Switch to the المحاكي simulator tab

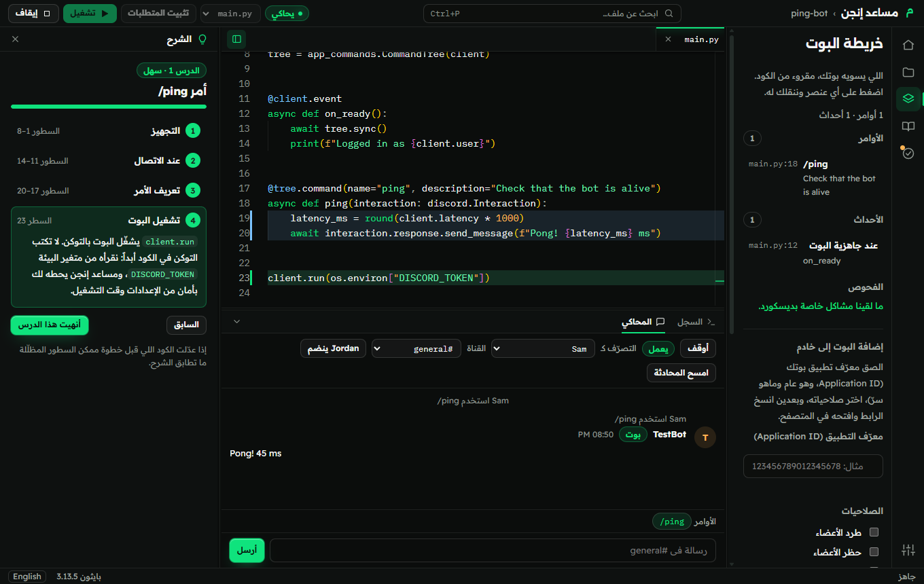pyautogui.click(x=643, y=322)
